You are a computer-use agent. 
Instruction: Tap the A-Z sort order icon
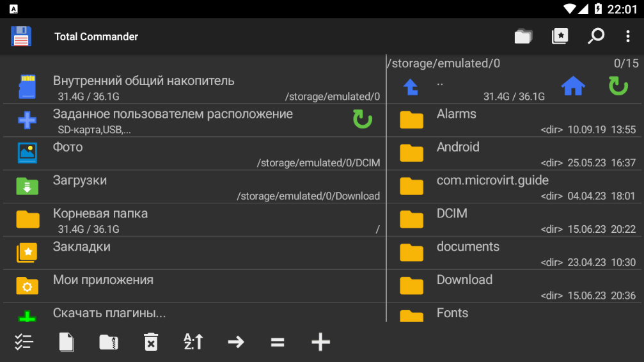pos(193,342)
